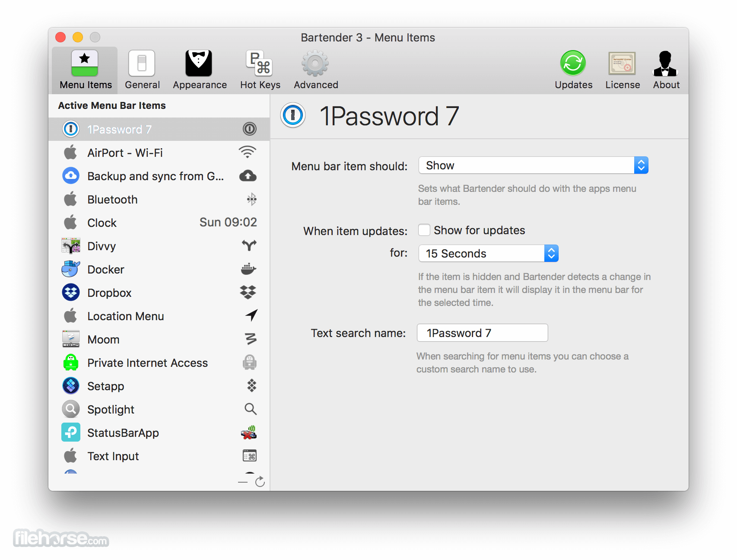The height and width of the screenshot is (560, 737).
Task: Open the Menu bar item should dropdown
Action: (534, 165)
